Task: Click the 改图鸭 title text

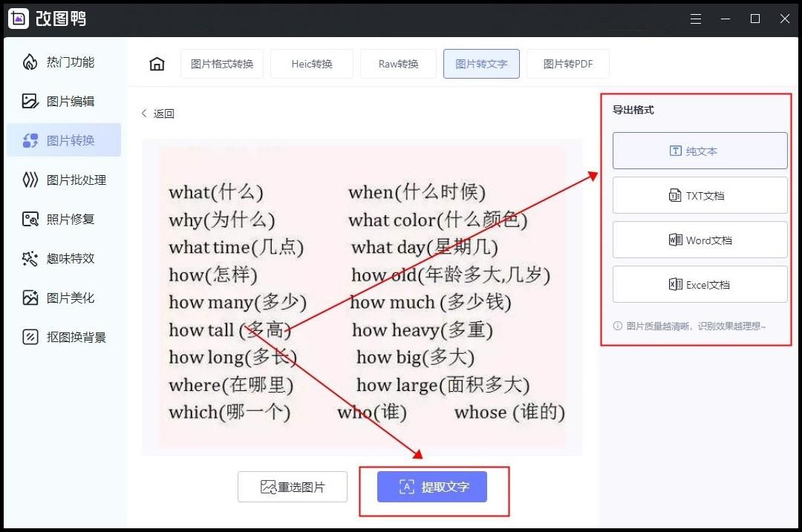Action: 61,19
